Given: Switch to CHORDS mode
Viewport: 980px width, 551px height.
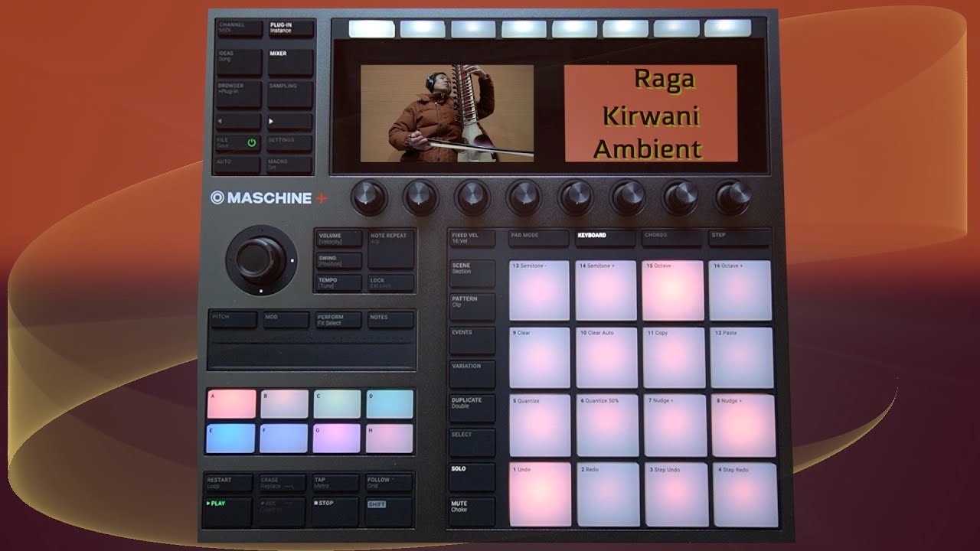Looking at the screenshot, I should [672, 237].
